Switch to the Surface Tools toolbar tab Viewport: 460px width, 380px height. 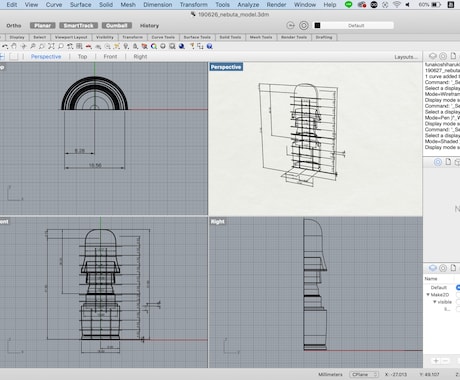[197, 37]
